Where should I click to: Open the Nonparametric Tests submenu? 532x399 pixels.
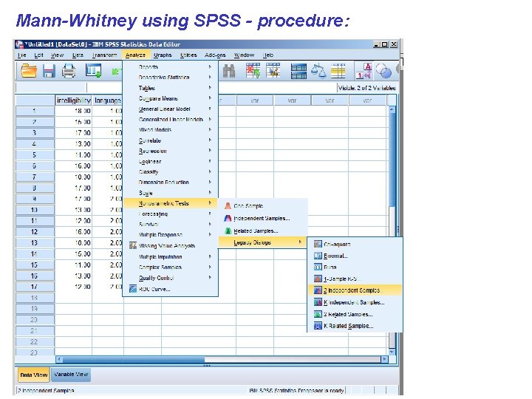point(170,203)
